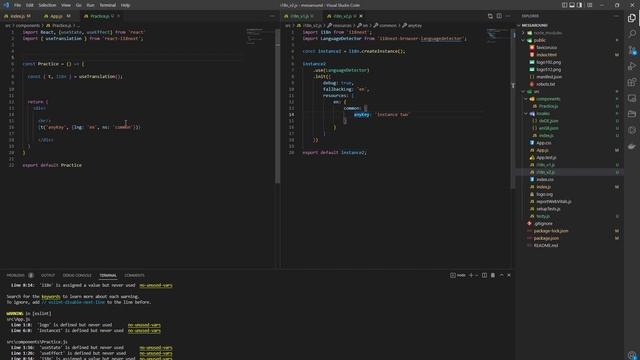Close the bottom panel
The height and width of the screenshot is (360, 640).
point(509,276)
